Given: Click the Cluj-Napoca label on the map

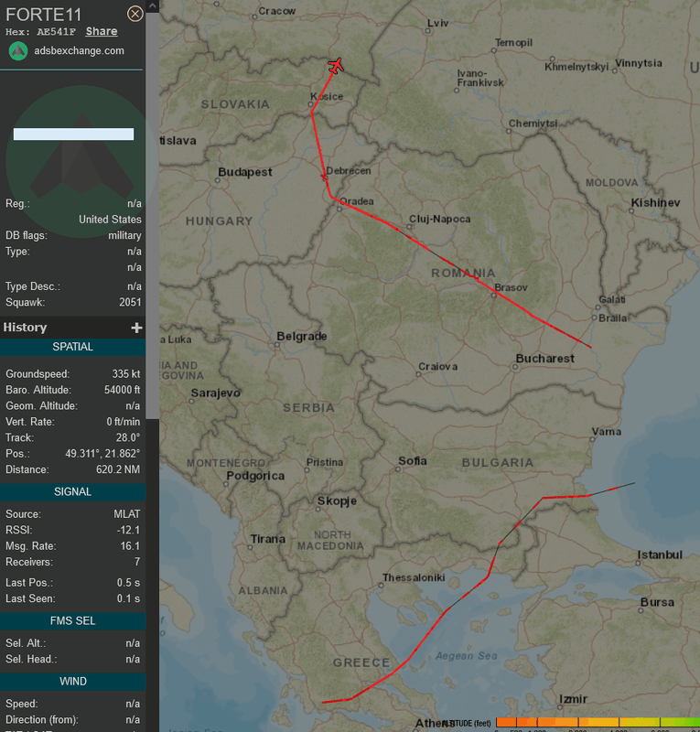Looking at the screenshot, I should [439, 219].
